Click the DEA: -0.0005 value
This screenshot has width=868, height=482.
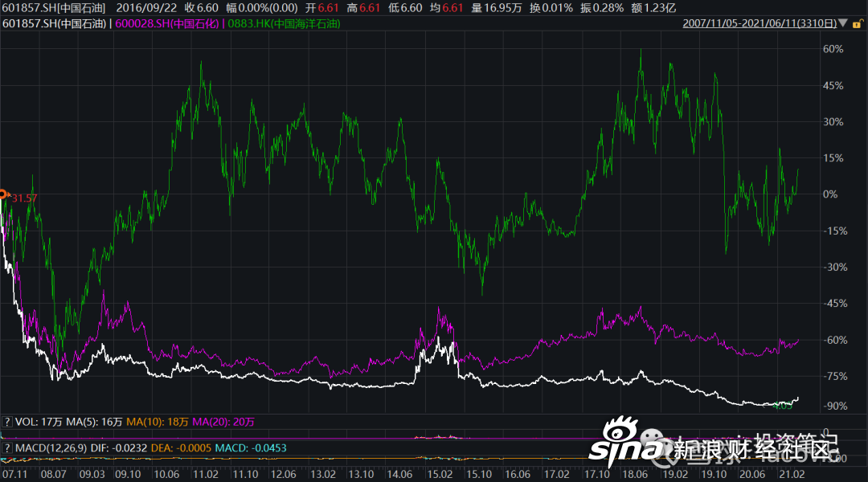point(181,447)
